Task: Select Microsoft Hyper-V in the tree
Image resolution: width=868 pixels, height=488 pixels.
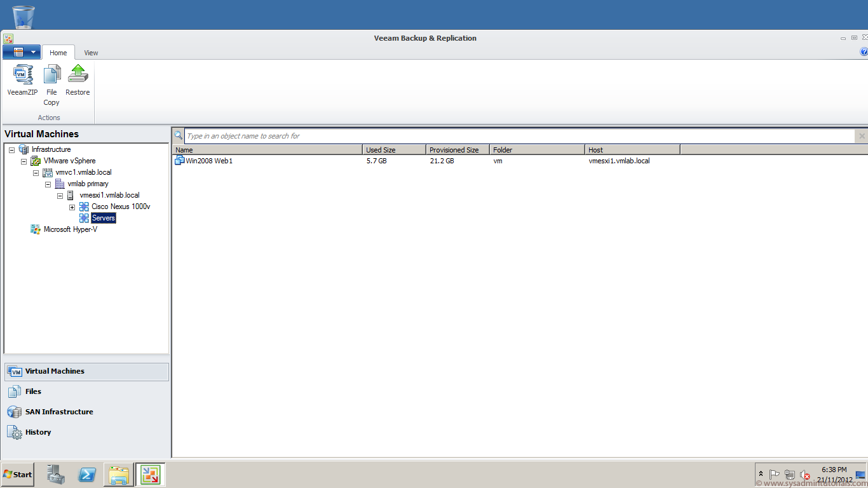Action: [71, 229]
